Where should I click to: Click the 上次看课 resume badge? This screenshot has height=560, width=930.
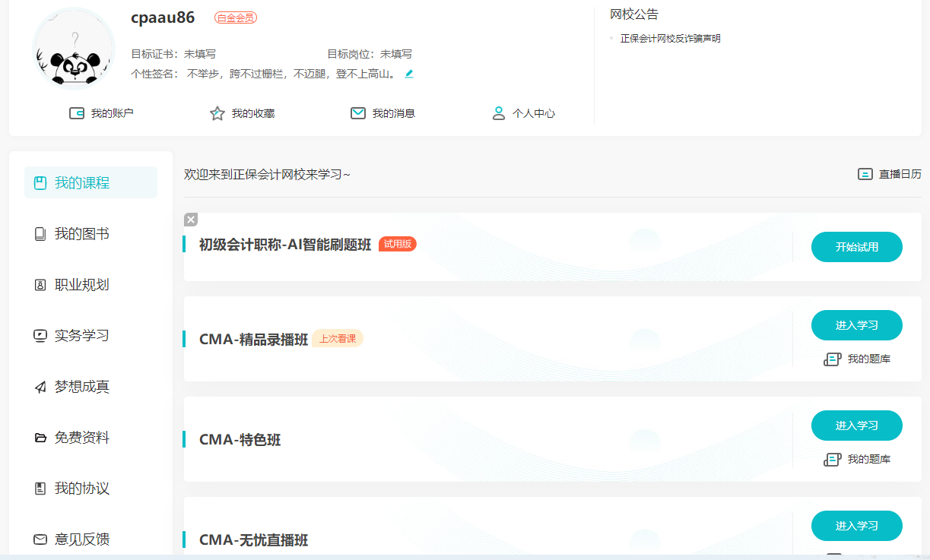pyautogui.click(x=338, y=339)
